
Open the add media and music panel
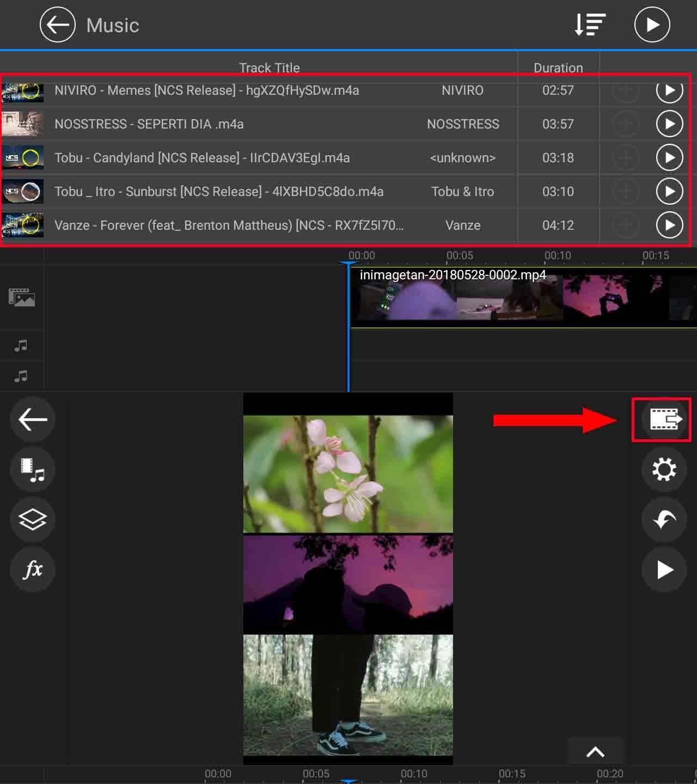point(33,469)
